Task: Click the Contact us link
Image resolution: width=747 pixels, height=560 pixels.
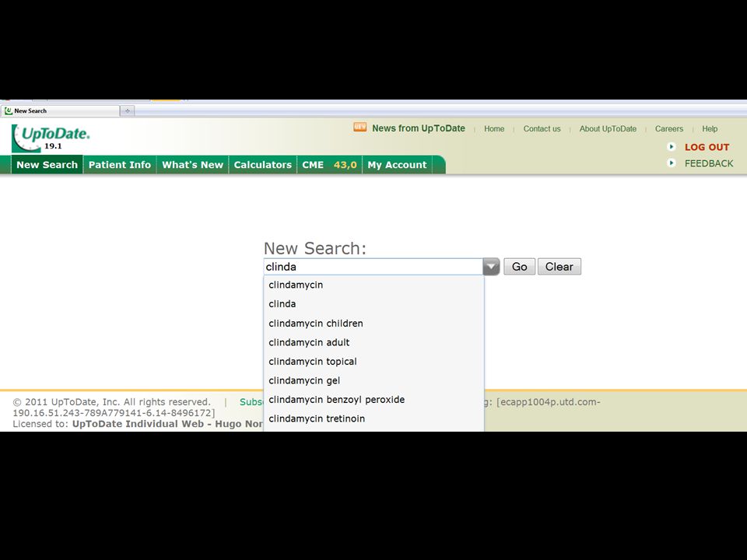Action: 542,128
